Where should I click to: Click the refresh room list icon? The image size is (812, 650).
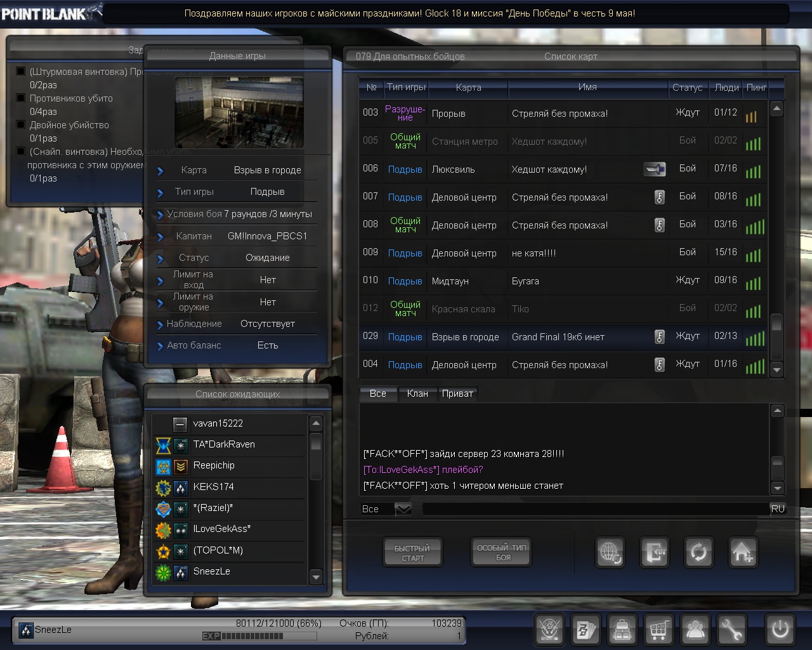pos(698,552)
